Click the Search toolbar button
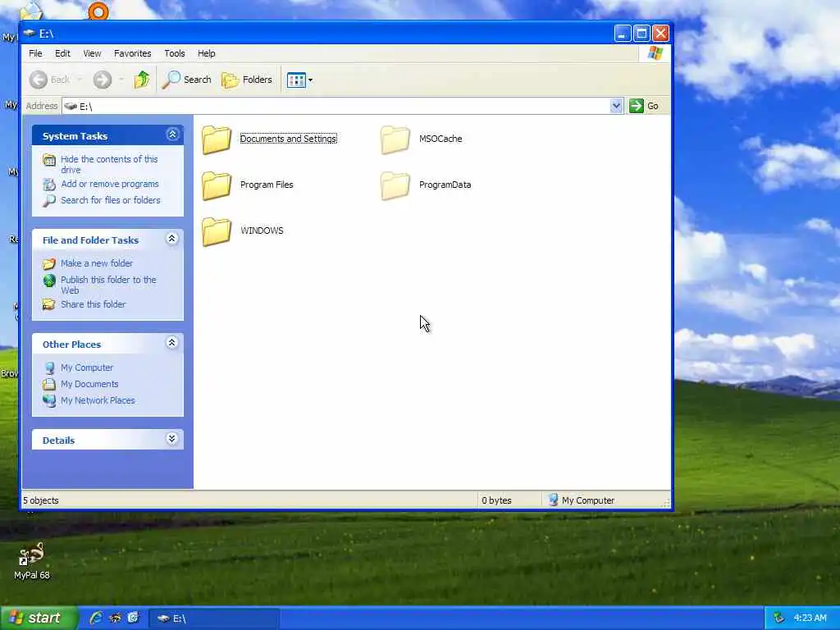840x630 pixels. (x=187, y=80)
